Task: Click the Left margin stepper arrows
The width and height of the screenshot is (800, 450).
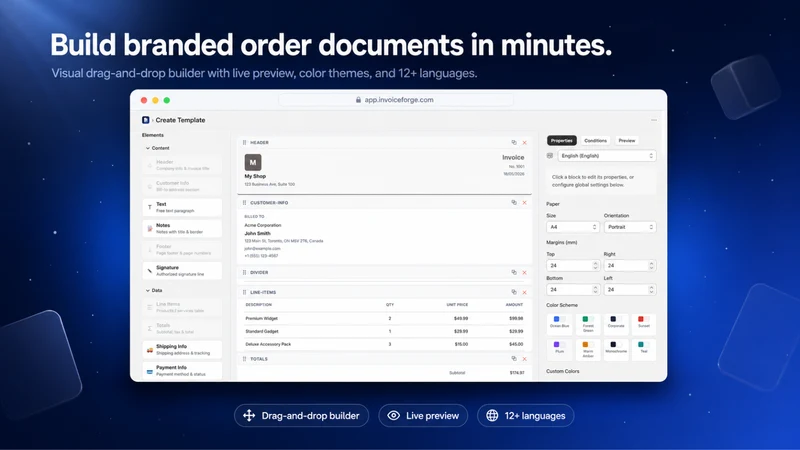Action: [x=651, y=289]
